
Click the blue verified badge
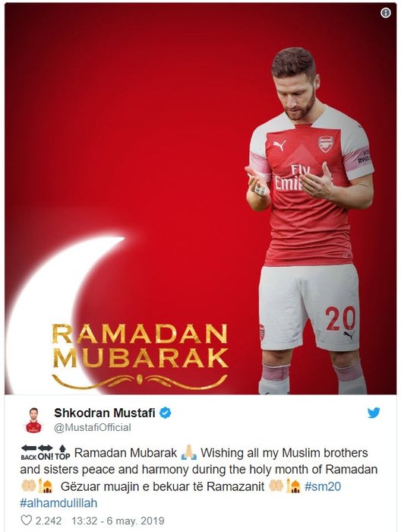(x=165, y=413)
